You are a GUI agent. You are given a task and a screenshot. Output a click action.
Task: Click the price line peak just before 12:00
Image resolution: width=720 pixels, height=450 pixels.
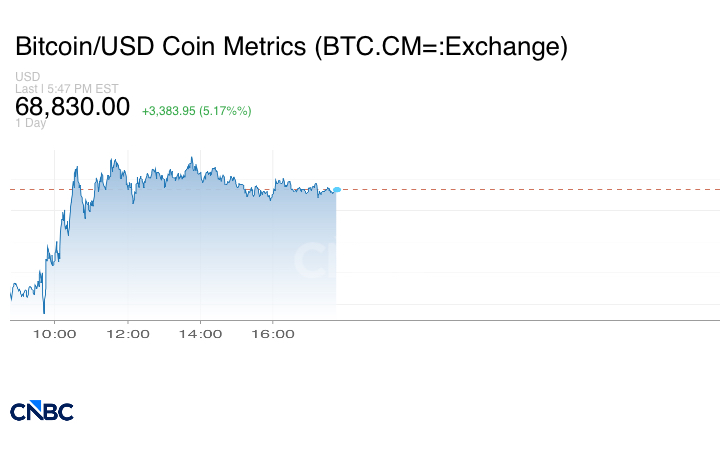pyautogui.click(x=115, y=159)
